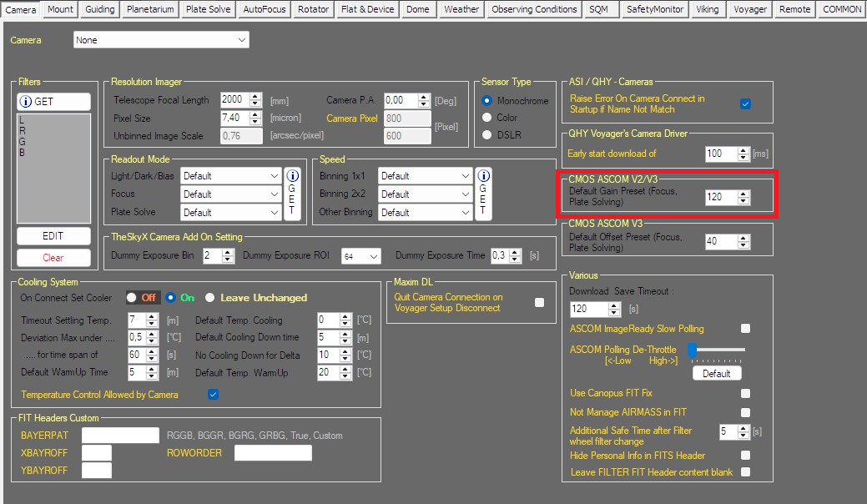Toggle Temperature Control Allowed by Camera
This screenshot has width=867, height=504.
pyautogui.click(x=213, y=395)
